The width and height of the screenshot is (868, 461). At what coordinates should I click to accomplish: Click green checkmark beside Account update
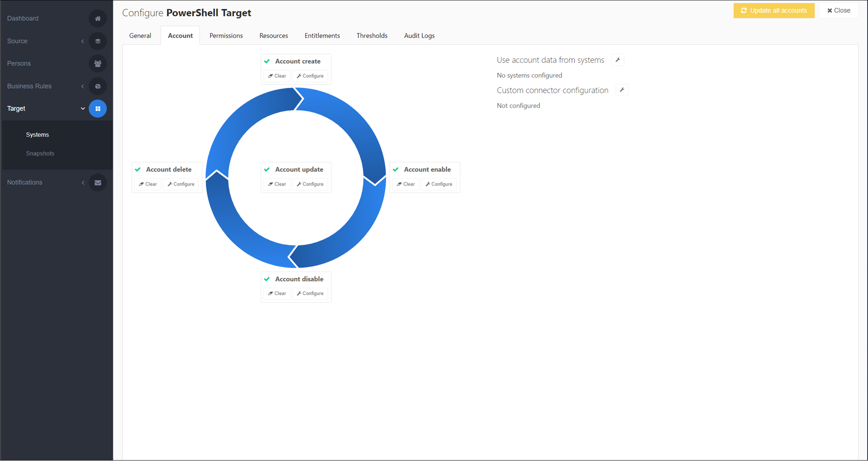coord(267,170)
